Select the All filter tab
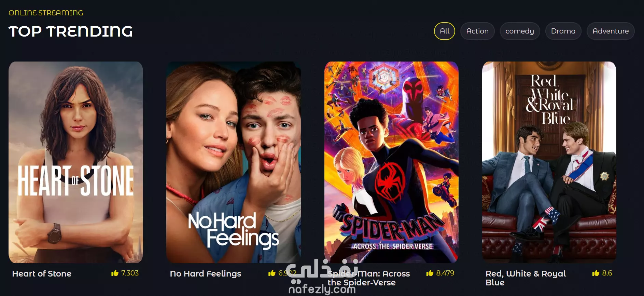The height and width of the screenshot is (296, 644). 445,31
